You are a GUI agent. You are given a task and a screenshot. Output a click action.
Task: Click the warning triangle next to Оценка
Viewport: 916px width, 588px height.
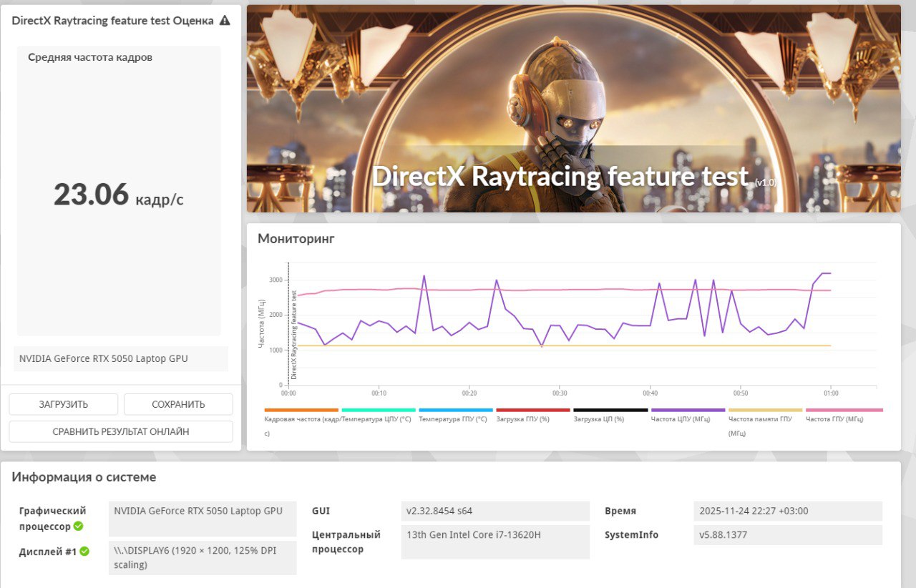[225, 21]
